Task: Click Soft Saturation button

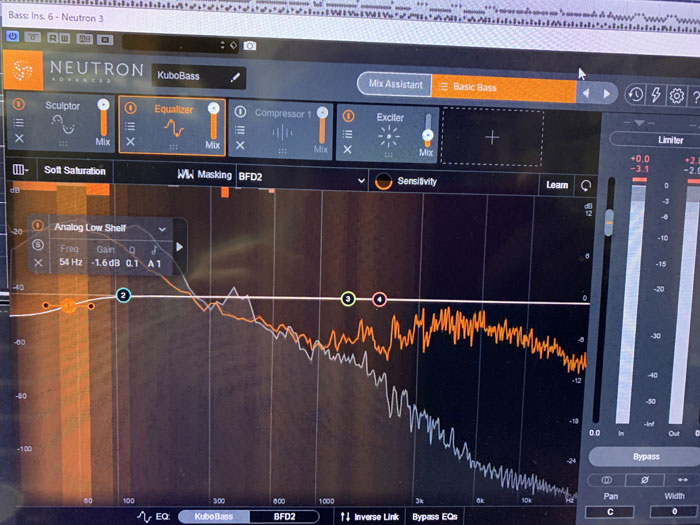Action: 75,171
